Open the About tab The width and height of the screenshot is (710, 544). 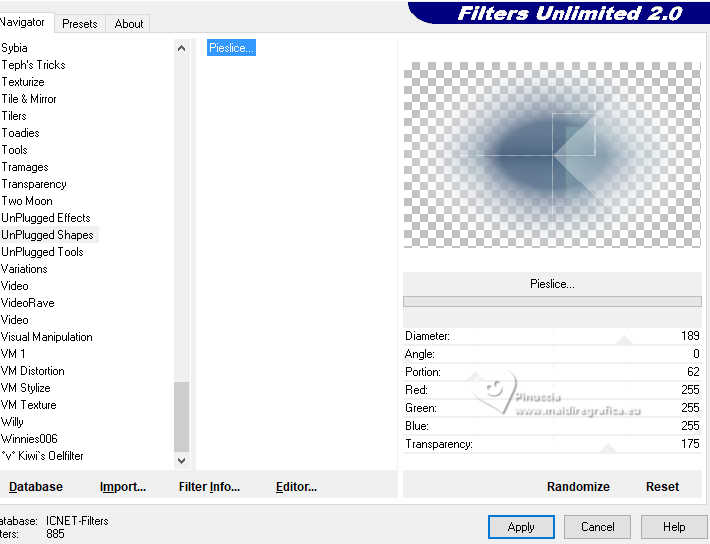(129, 24)
